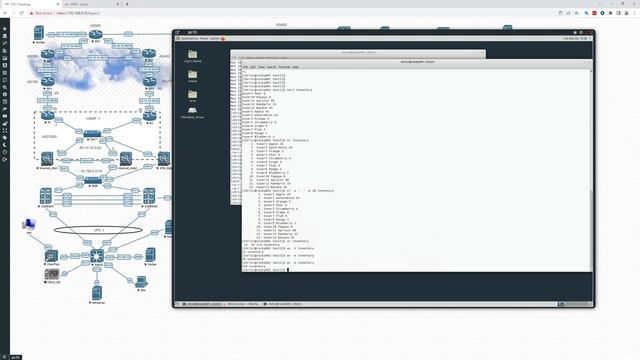Click the bookmark star in the browser toolbar
Image resolution: width=640 pixels, height=360 pixels.
point(576,13)
